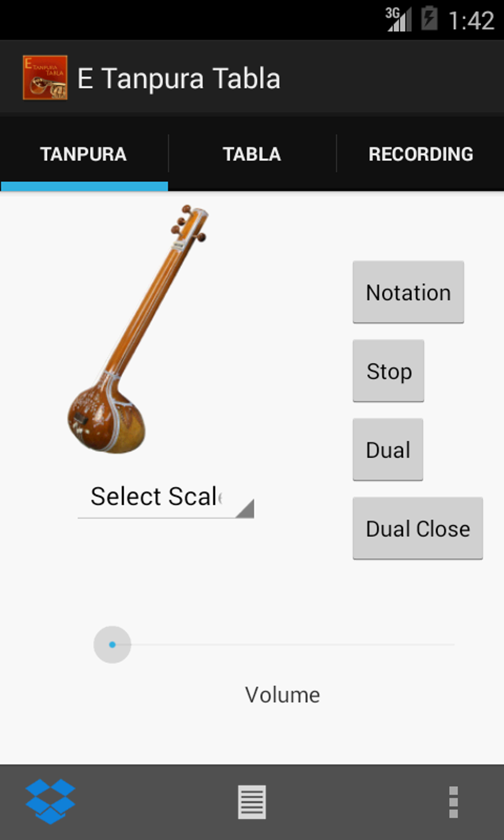Tap the battery charging status icon

[x=429, y=19]
